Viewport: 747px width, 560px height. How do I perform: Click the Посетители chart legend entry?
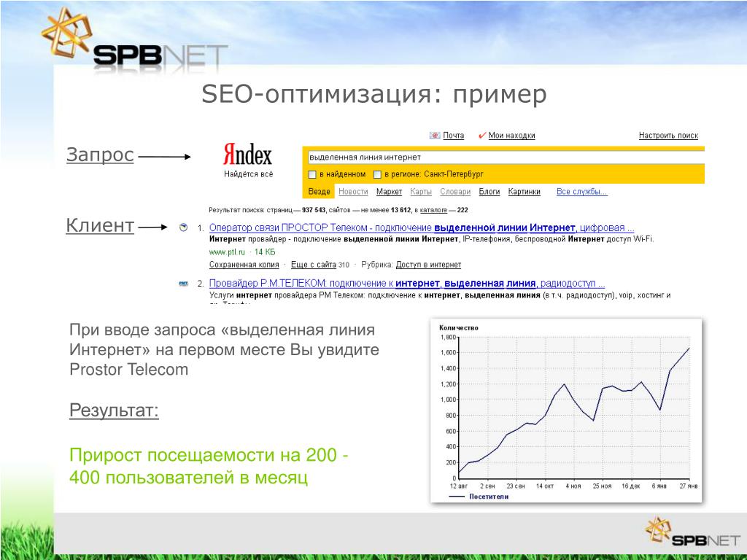pyautogui.click(x=479, y=497)
